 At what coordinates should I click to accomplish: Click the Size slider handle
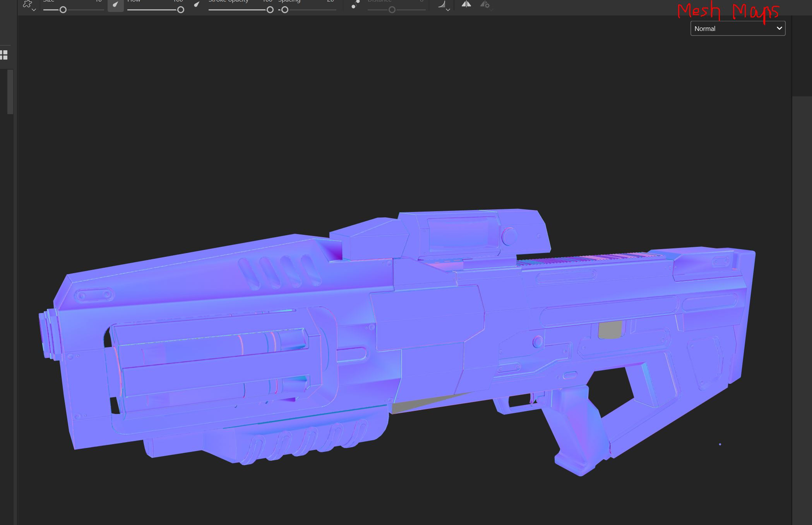tap(63, 10)
